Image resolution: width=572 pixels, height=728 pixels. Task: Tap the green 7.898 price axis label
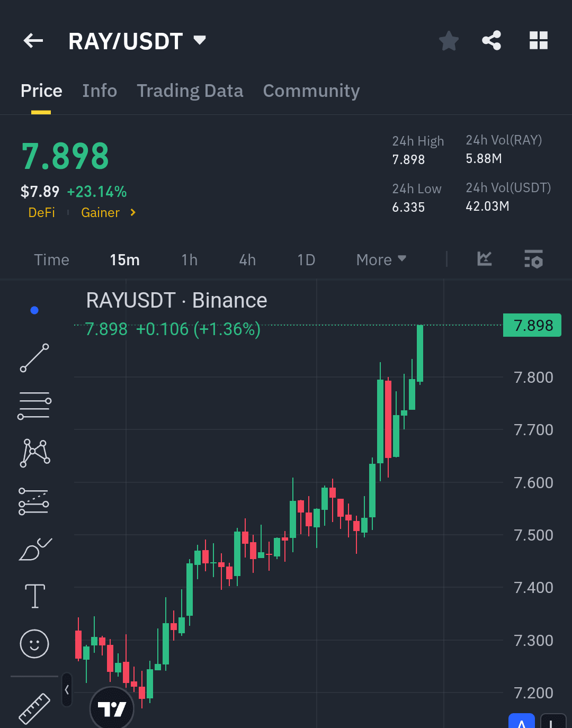[x=532, y=325]
